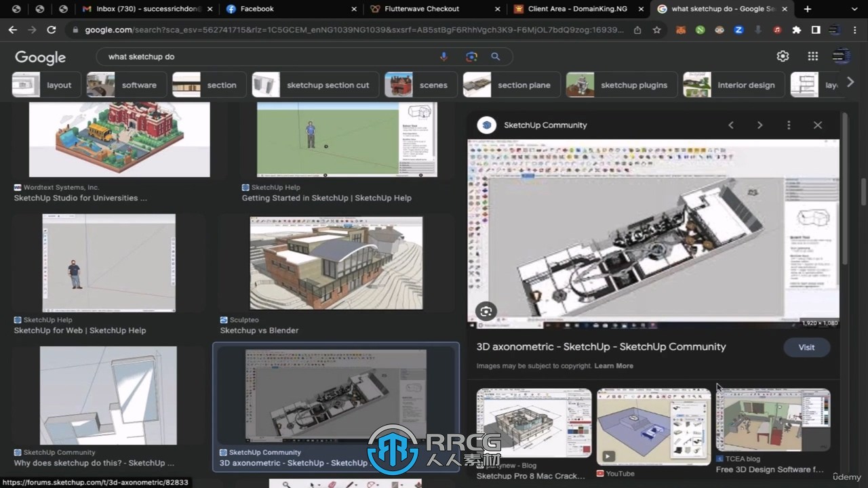Start voice search with the microphone

(x=444, y=57)
